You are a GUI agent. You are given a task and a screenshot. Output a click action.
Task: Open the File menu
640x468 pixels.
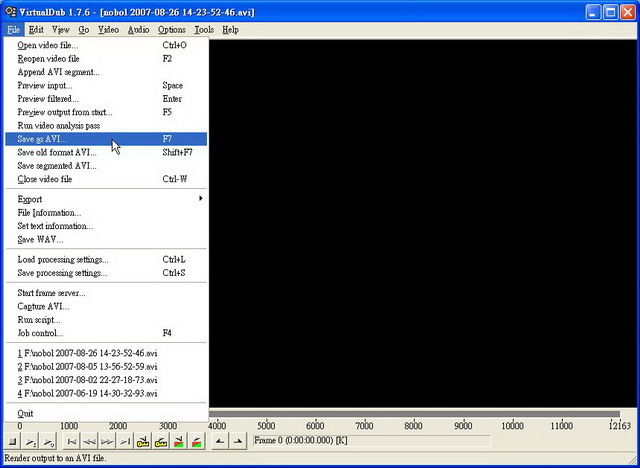click(13, 30)
